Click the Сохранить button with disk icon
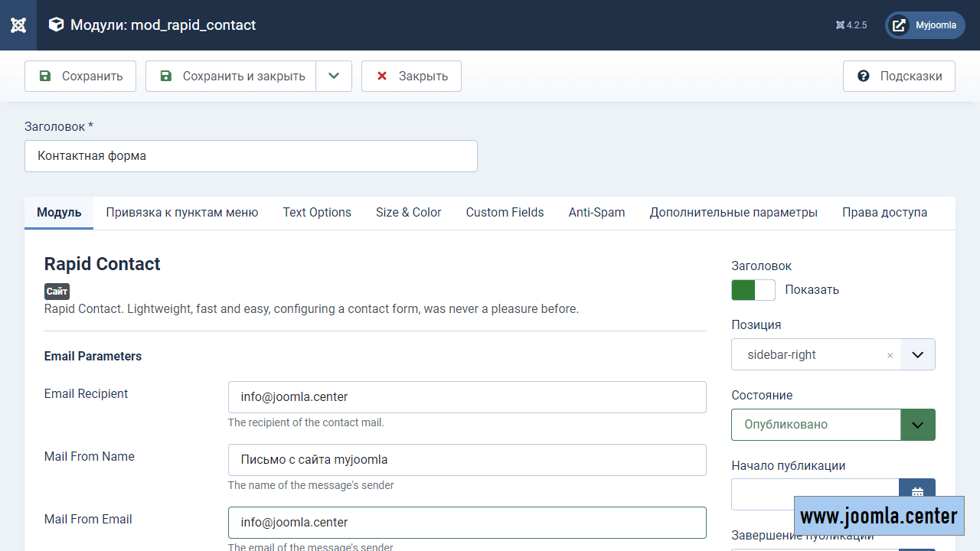This screenshot has height=551, width=980. (x=80, y=77)
